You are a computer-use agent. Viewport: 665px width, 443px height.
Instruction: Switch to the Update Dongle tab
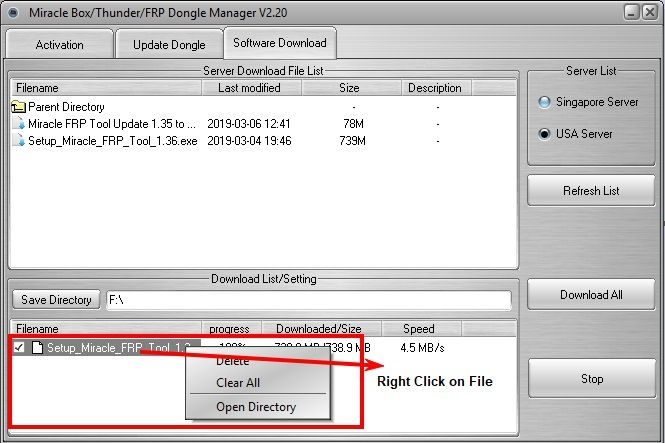169,45
